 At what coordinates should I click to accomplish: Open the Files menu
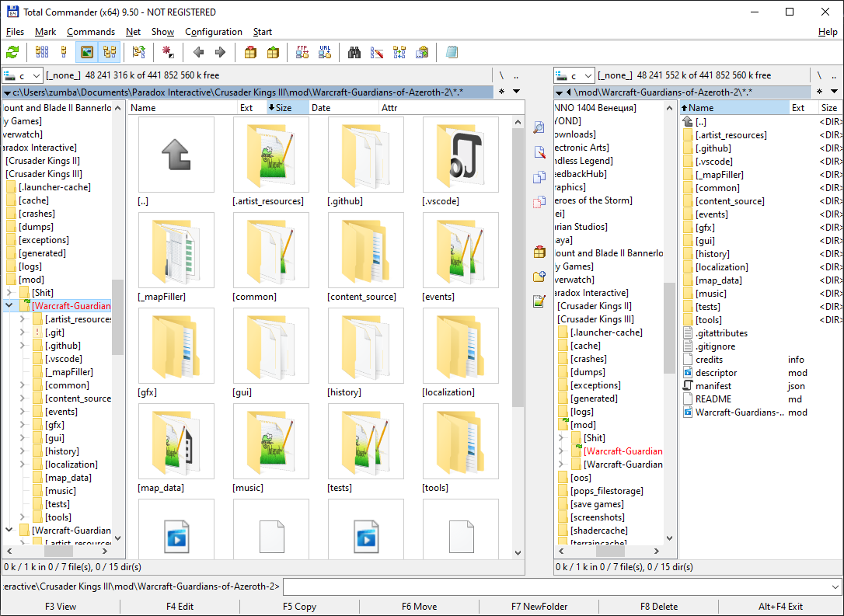(x=15, y=32)
